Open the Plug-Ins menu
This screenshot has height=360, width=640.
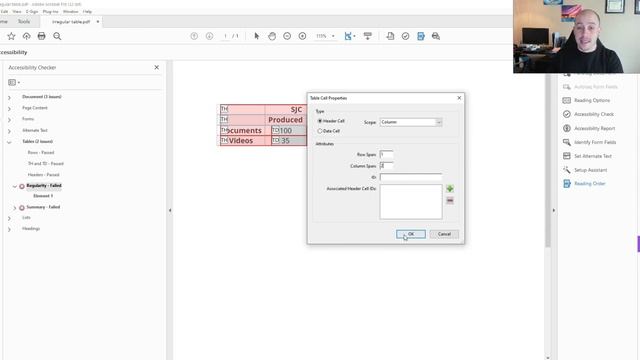pyautogui.click(x=50, y=11)
